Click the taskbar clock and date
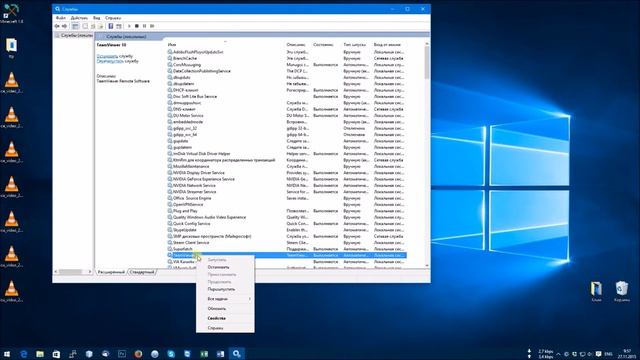The width and height of the screenshot is (640, 360). (627, 354)
